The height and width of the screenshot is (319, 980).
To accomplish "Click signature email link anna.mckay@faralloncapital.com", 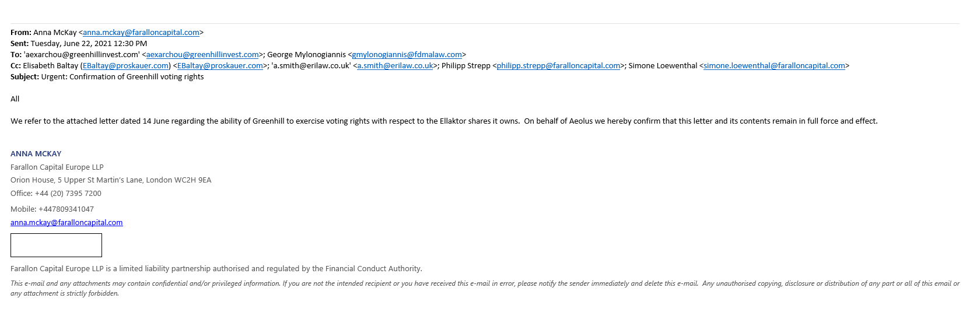I will pos(66,223).
